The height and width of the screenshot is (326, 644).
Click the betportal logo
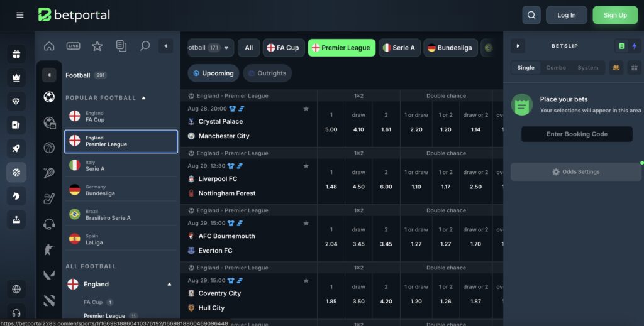click(x=74, y=15)
